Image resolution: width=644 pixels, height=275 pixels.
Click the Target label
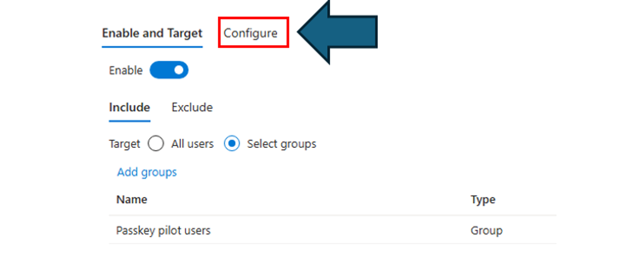pos(124,144)
